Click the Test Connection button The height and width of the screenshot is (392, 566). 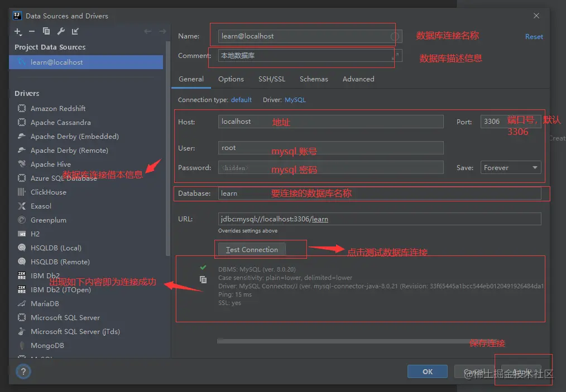click(x=252, y=250)
